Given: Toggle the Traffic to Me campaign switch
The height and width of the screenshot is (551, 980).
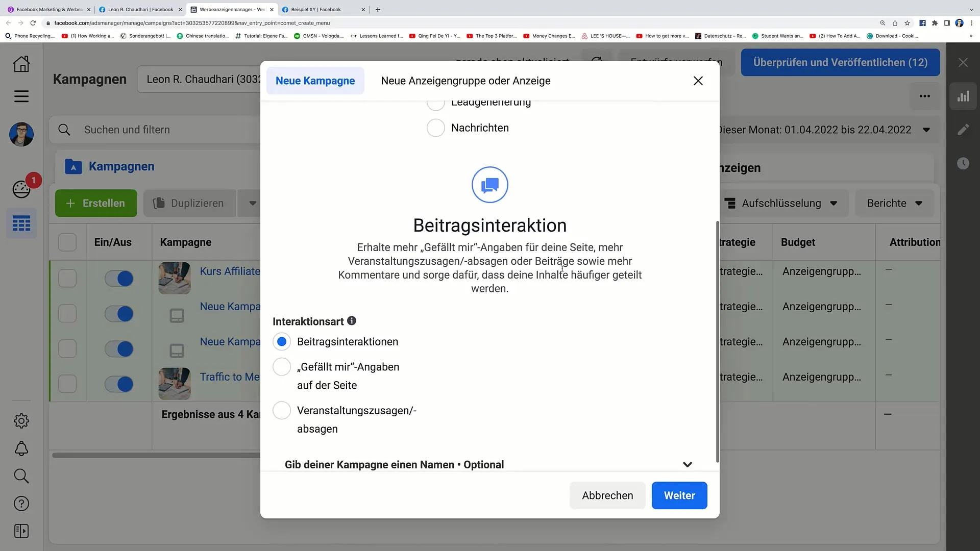Looking at the screenshot, I should coord(119,384).
